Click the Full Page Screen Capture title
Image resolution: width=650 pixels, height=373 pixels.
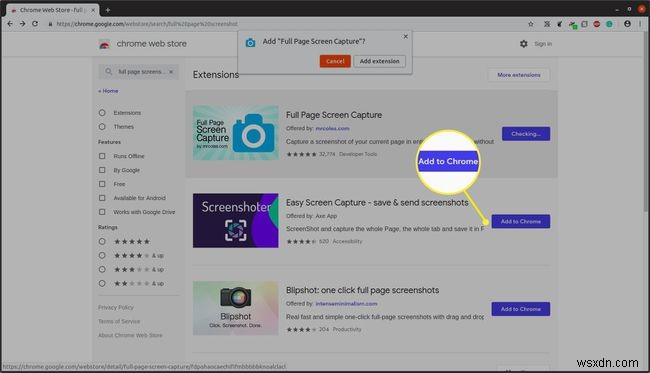coord(334,115)
